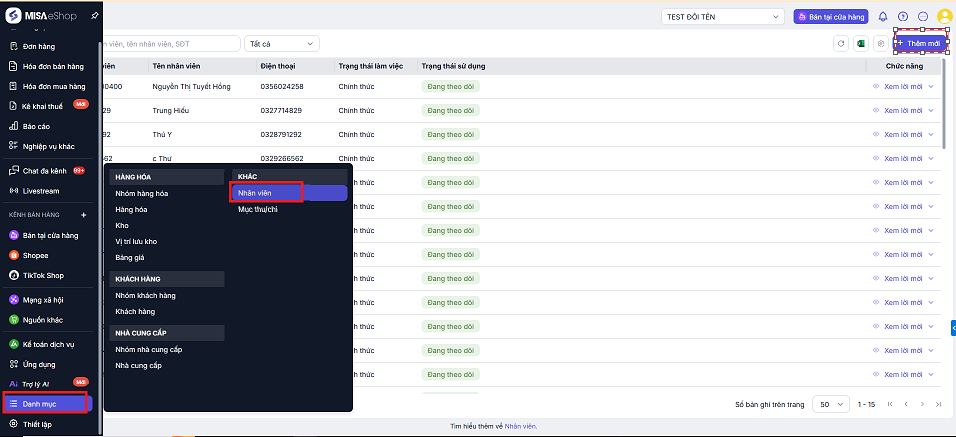956x437 pixels.
Task: Open the TEST ĐỔI TÊN store dropdown
Action: click(722, 17)
